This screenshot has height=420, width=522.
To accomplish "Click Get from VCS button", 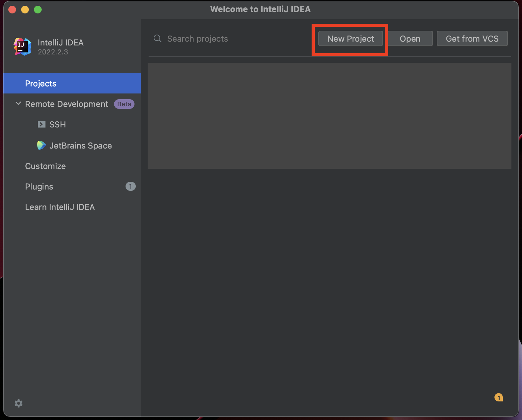I will click(x=472, y=38).
